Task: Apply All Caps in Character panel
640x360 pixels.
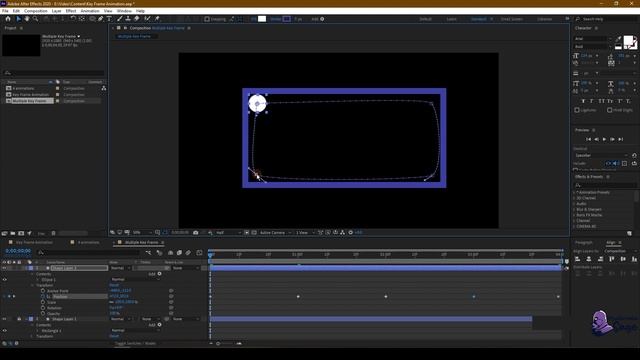Action: (x=602, y=101)
